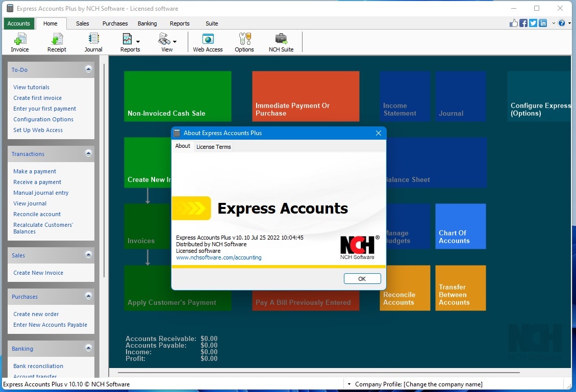576x392 pixels.
Task: Click Recalculate Customers' Balances link
Action: (43, 228)
